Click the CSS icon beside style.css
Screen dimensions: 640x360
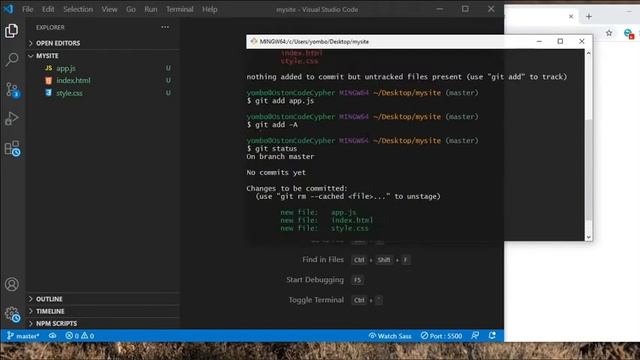[49, 93]
